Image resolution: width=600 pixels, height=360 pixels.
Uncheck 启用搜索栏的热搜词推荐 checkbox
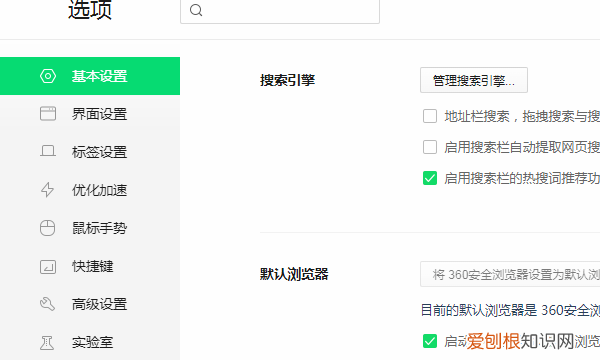tap(430, 178)
